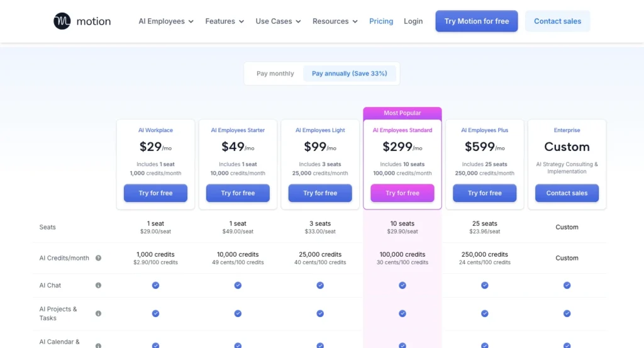The width and height of the screenshot is (644, 348).
Task: Click AI Chat checkmark under AI Employees Starter
Action: click(238, 285)
